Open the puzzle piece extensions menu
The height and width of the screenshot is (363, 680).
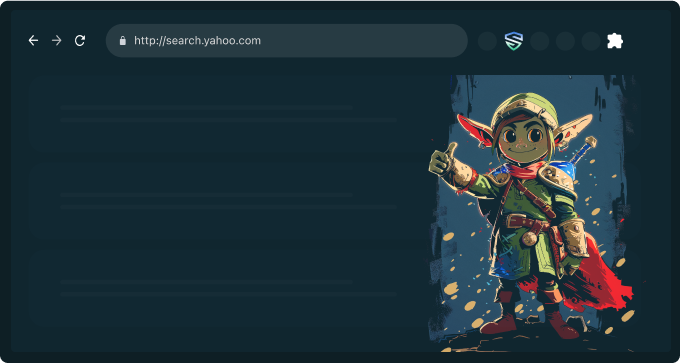click(x=615, y=41)
